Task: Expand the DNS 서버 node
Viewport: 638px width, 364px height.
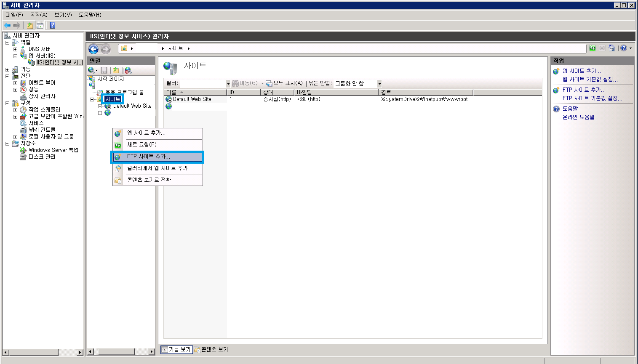Action: (x=15, y=49)
